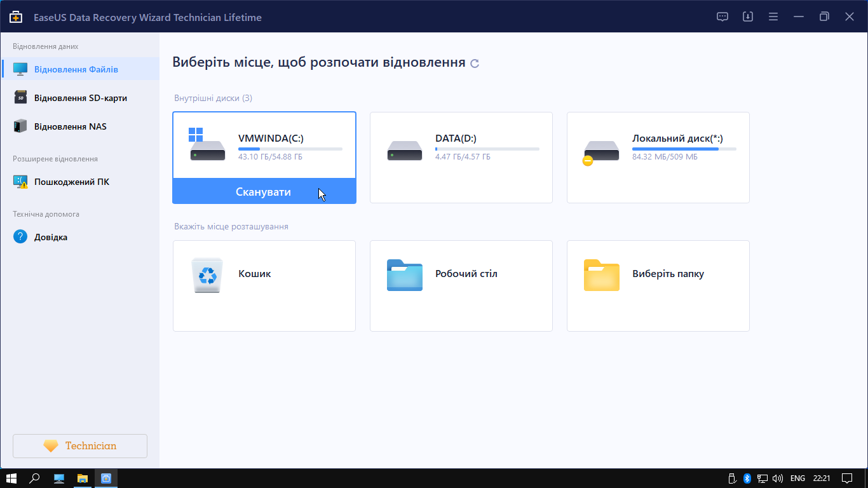868x488 pixels.
Task: Click the VMWINDA(C:) drive icon
Action: (x=207, y=144)
